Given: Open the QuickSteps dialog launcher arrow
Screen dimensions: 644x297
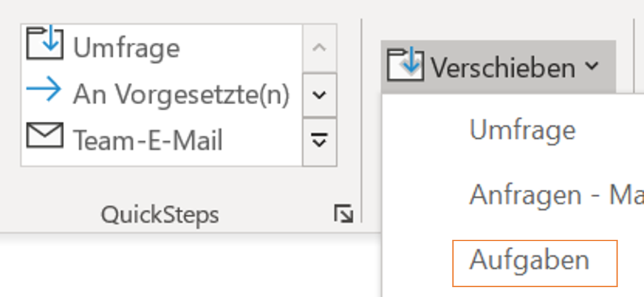Looking at the screenshot, I should (x=343, y=213).
